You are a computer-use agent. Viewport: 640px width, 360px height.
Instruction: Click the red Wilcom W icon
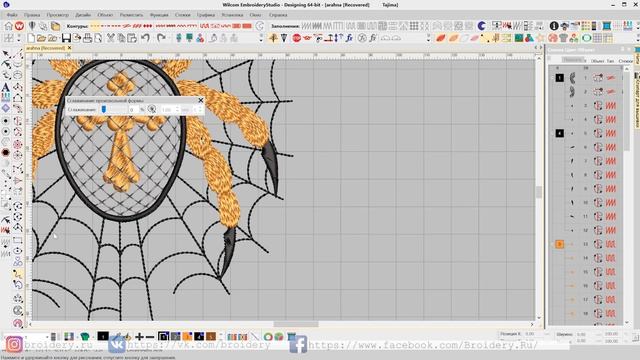pos(19,26)
